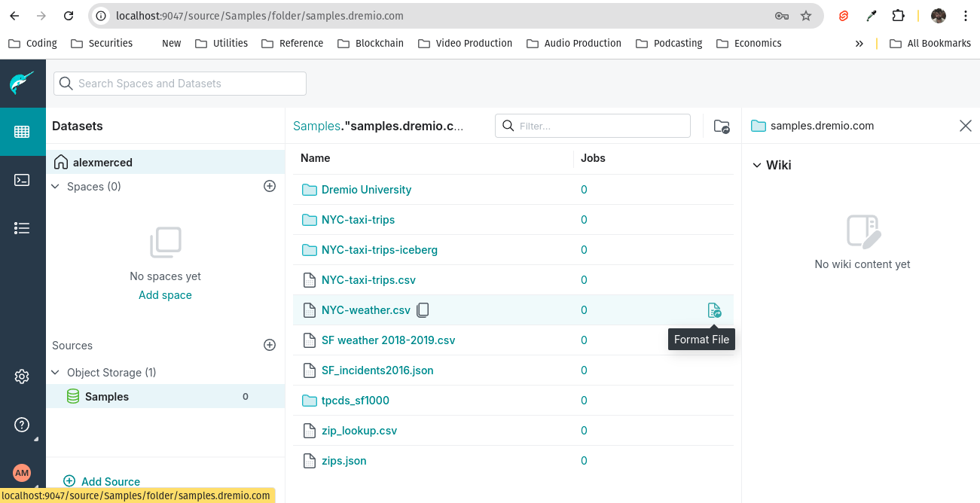This screenshot has width=980, height=503.
Task: Open the NYC-taxi-trips-iceberg folder
Action: coord(379,250)
